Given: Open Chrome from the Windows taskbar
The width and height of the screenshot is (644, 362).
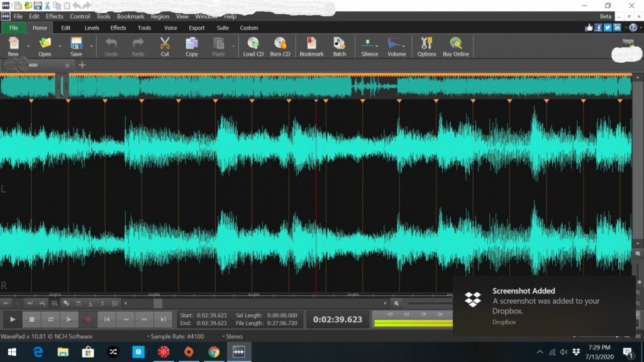Looking at the screenshot, I should pos(214,352).
